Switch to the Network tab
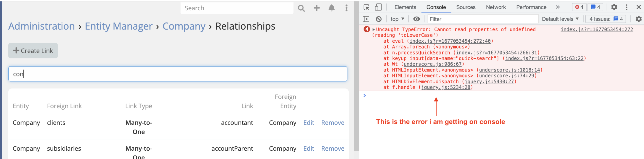 496,7
